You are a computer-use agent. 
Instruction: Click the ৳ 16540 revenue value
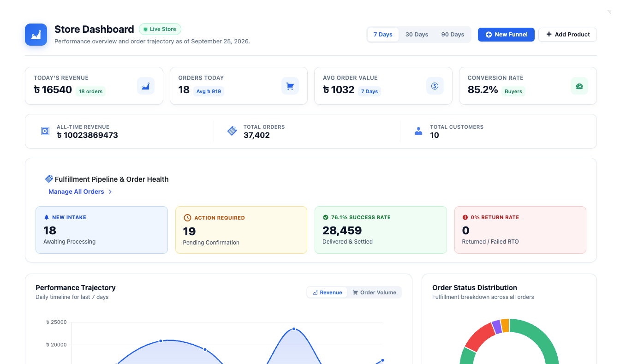coord(53,90)
